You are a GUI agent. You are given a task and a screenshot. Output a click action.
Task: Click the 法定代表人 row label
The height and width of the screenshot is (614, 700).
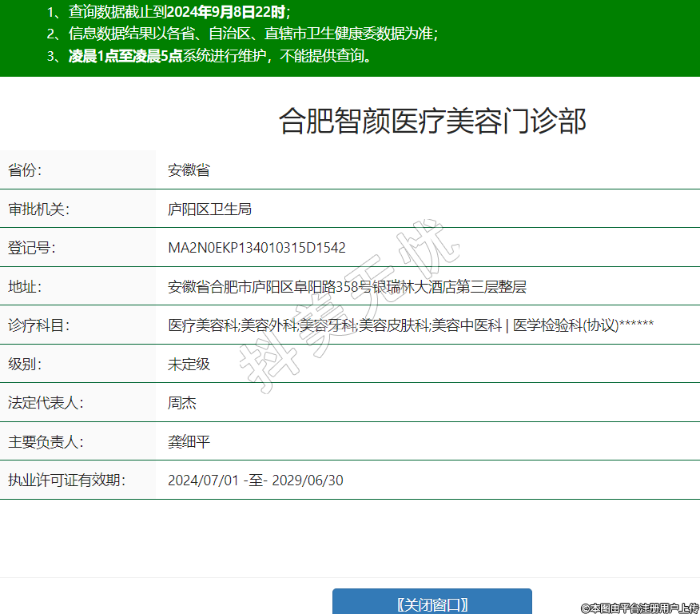pos(46,403)
